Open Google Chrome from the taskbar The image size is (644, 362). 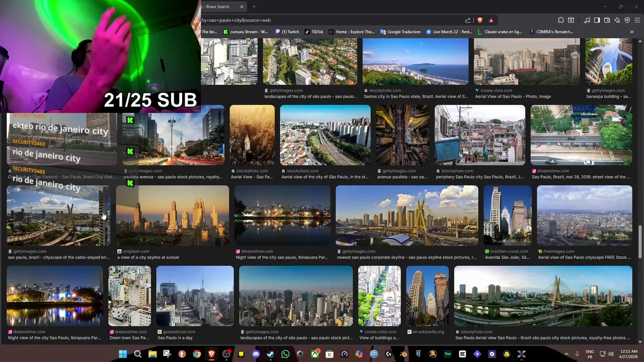coord(197,354)
